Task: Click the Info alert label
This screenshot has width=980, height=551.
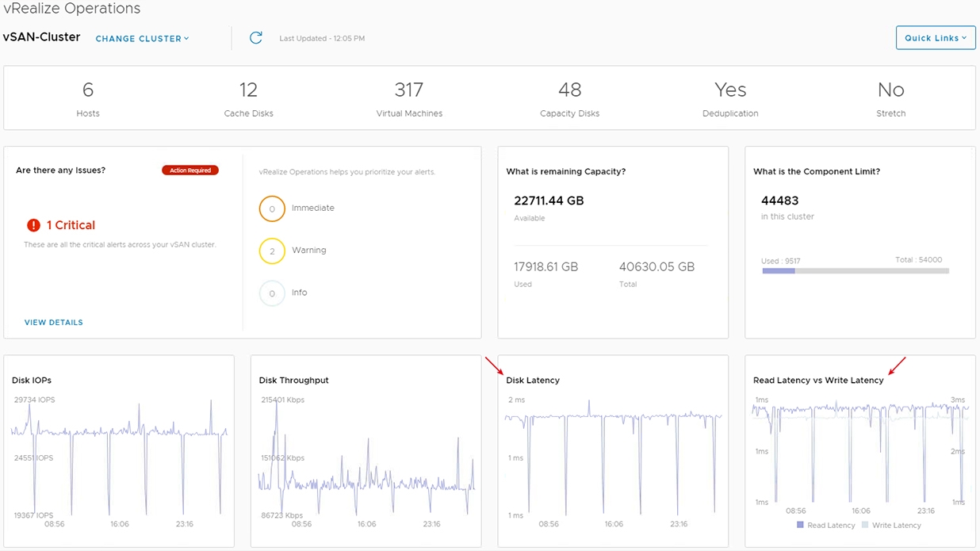Action: [299, 293]
